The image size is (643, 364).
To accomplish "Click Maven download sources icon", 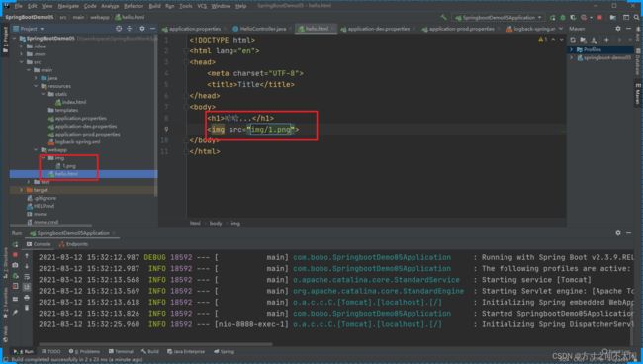I will (594, 40).
